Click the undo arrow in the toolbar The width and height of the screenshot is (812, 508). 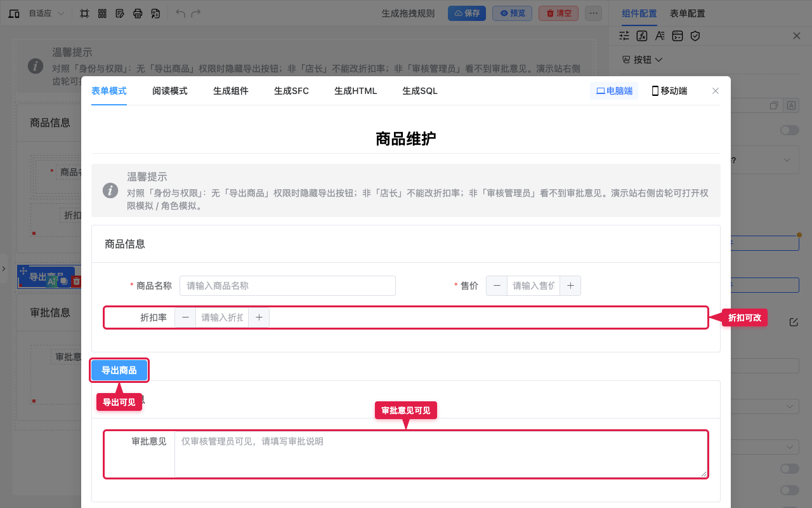pos(181,13)
